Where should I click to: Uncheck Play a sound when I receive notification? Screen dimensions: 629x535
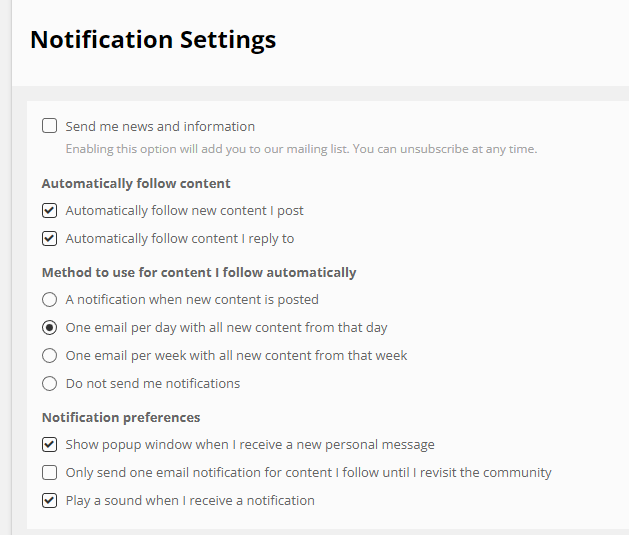pyautogui.click(x=49, y=501)
